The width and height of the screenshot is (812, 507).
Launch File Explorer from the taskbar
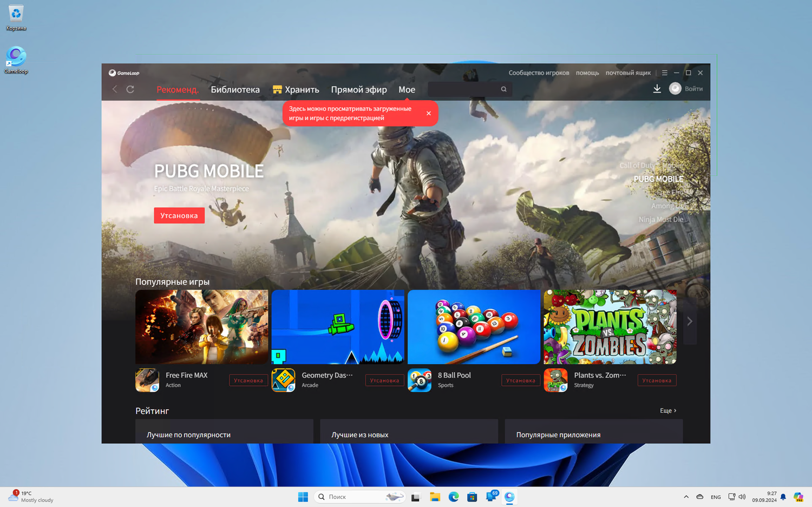pos(435,497)
